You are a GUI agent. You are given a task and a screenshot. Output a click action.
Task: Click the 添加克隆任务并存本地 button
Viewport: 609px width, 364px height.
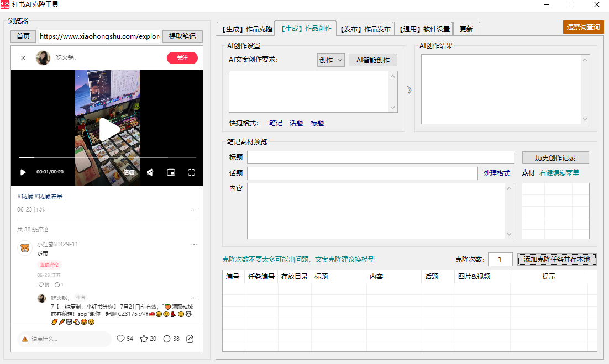pyautogui.click(x=557, y=259)
